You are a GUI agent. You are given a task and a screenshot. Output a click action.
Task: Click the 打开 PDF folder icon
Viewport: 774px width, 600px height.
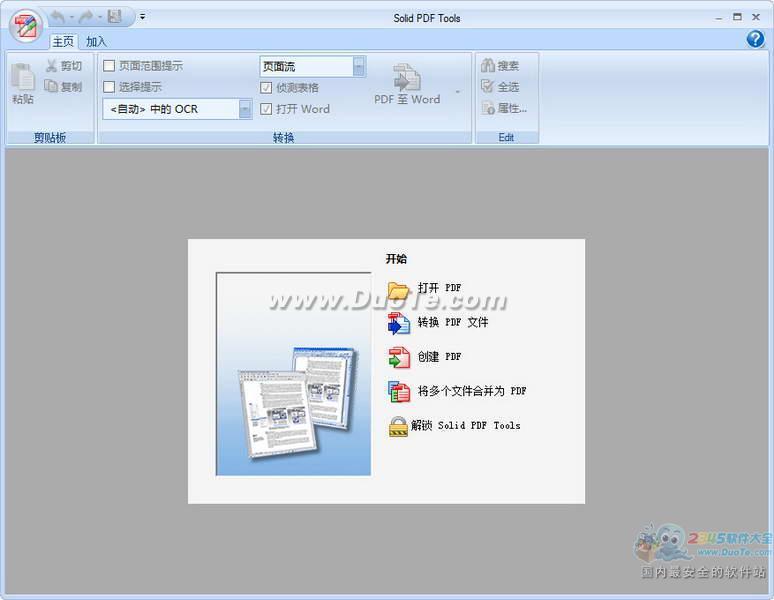pyautogui.click(x=398, y=289)
